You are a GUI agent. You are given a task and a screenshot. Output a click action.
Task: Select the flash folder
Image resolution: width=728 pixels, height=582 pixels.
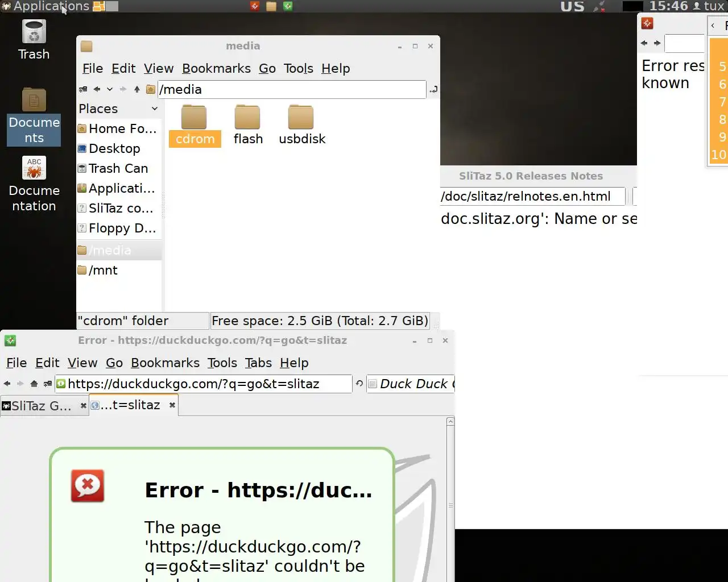248,126
